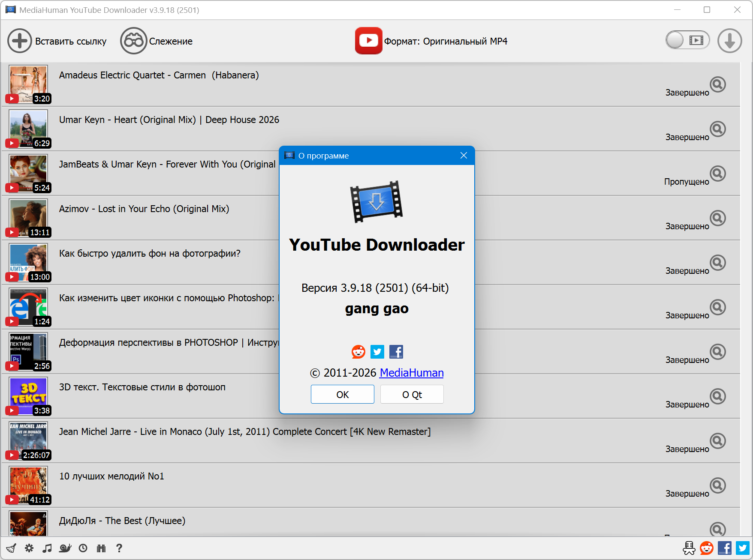Image resolution: width=753 pixels, height=560 pixels.
Task: Click the magnifier icon for Carmen (Habanera)
Action: [x=717, y=84]
